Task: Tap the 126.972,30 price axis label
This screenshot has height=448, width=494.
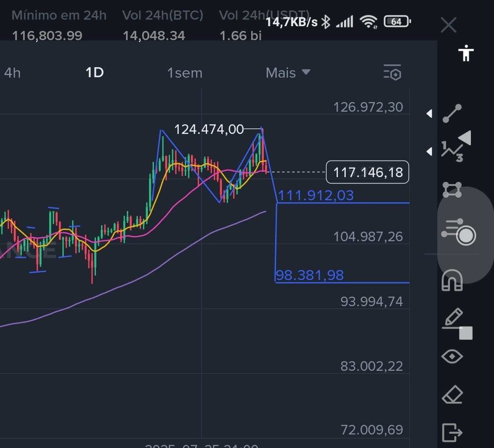Action: click(368, 107)
